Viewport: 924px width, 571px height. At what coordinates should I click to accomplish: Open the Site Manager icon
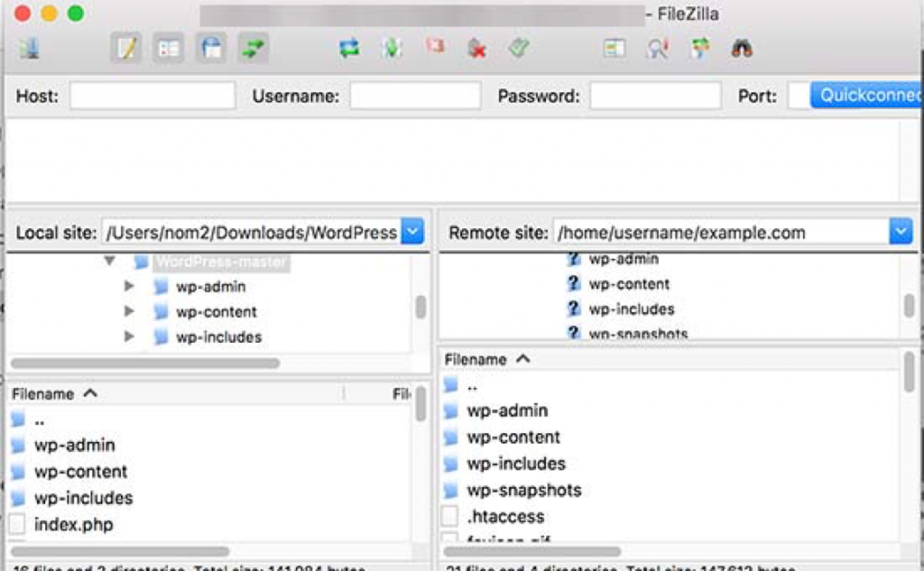(x=29, y=49)
